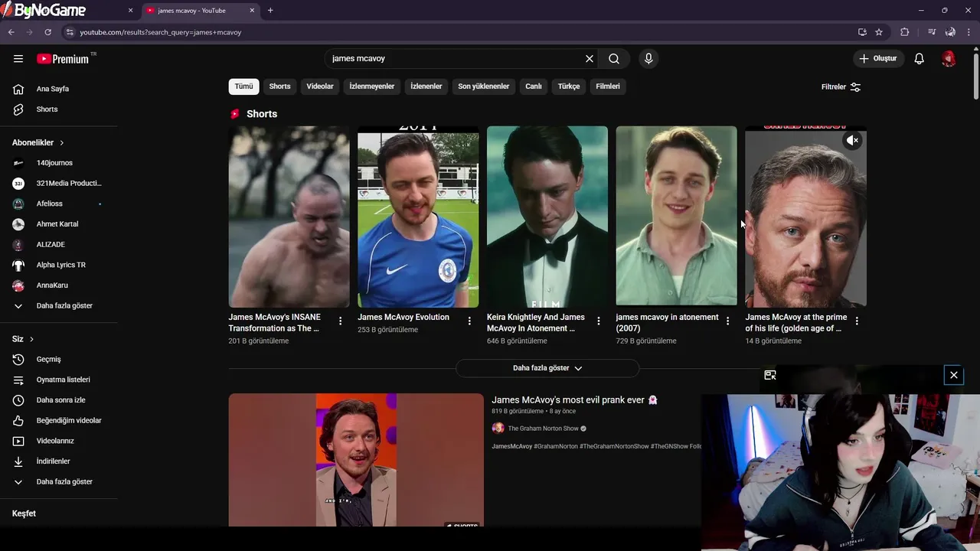Screen dimensions: 980x551
Task: Select the İzlenmeyenler filter chip
Action: pos(372,86)
